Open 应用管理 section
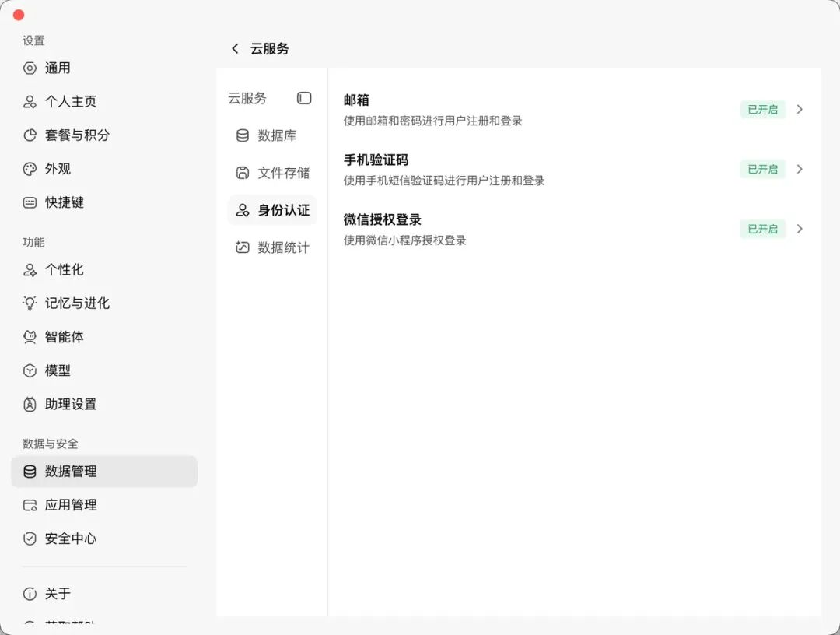Viewport: 840px width, 635px height. 104,505
